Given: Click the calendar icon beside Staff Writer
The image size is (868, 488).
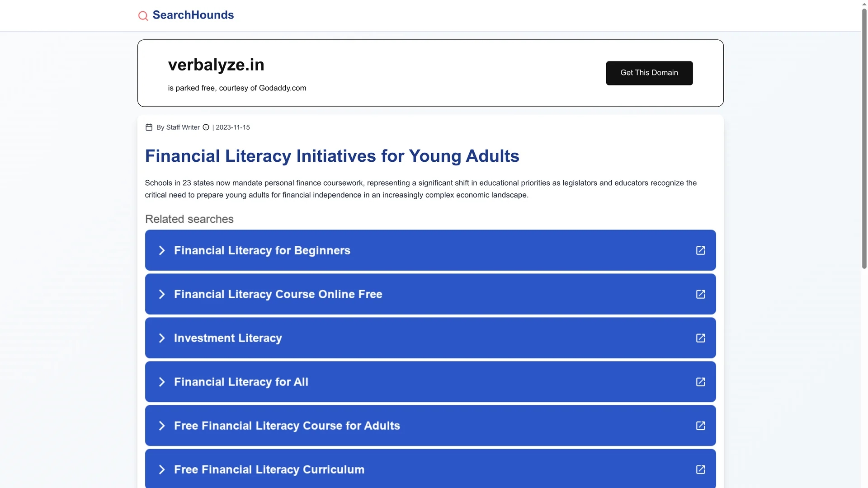Looking at the screenshot, I should 149,127.
